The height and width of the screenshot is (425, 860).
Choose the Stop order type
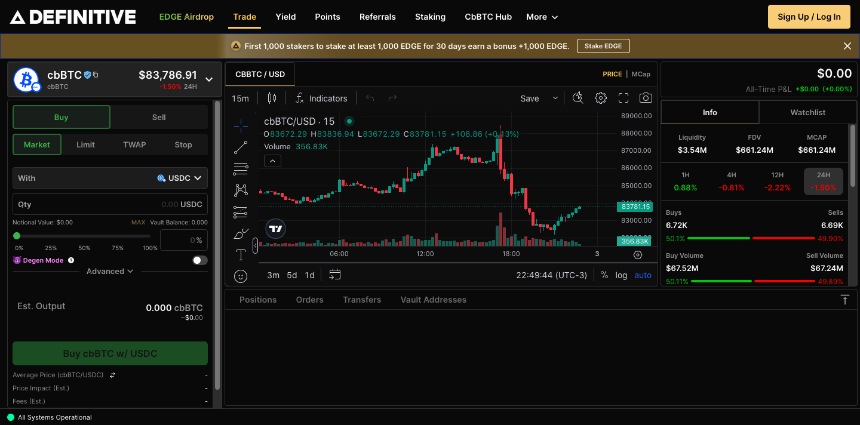click(x=183, y=145)
